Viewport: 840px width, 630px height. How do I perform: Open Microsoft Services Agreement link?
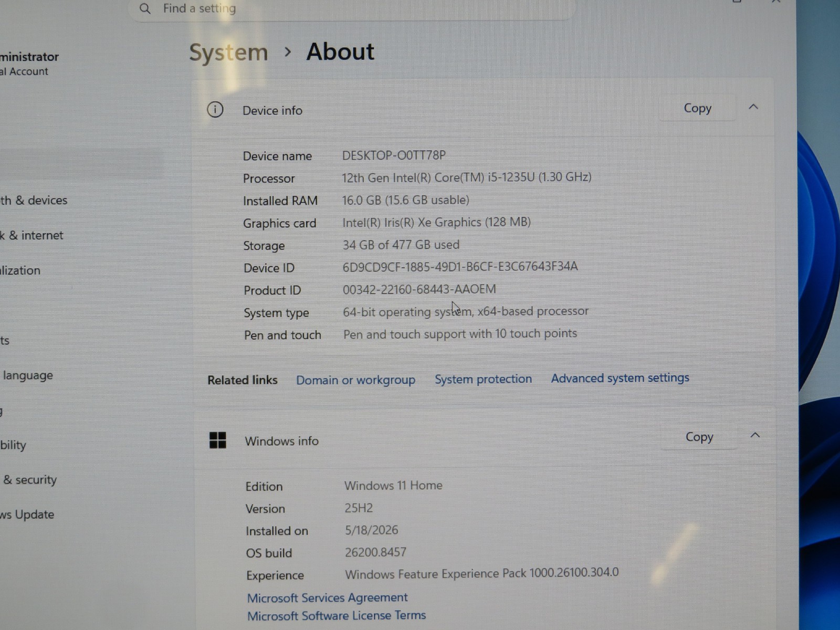click(327, 597)
